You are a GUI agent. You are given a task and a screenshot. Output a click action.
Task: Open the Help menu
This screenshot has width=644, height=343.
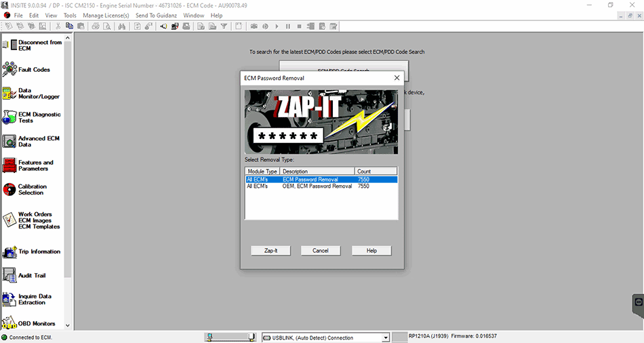216,15
